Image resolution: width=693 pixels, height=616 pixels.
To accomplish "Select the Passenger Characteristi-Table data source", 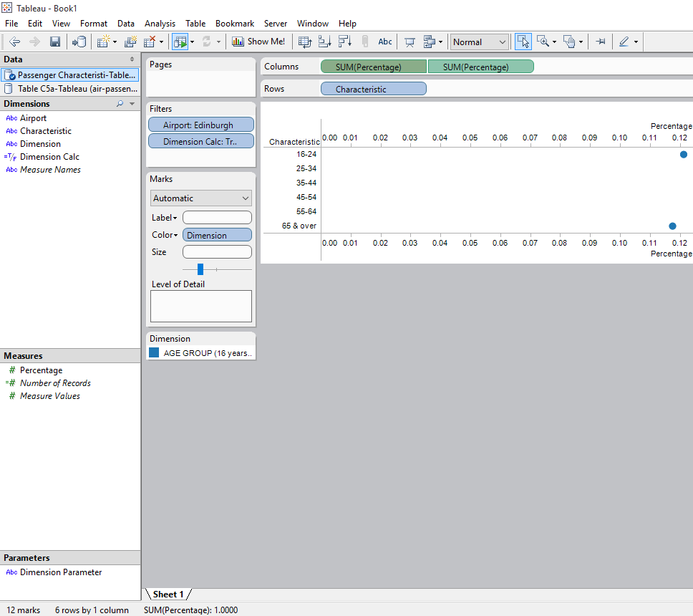I will [x=70, y=75].
